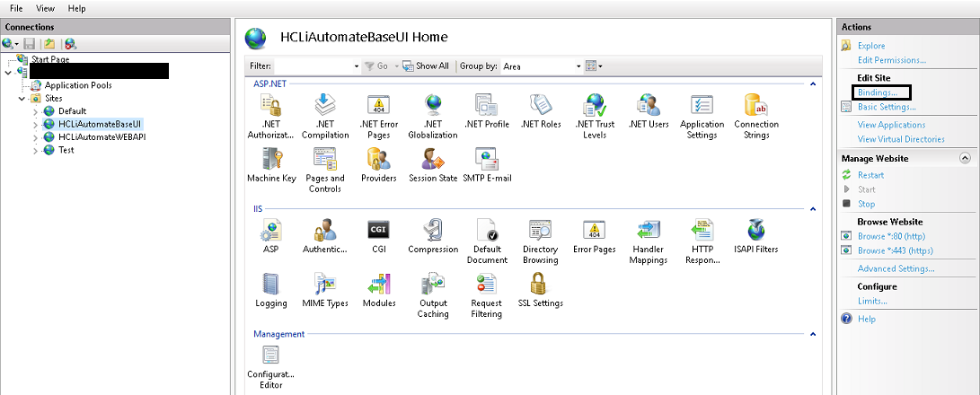This screenshot has height=395, width=980.
Task: Open the Default Document feature
Action: pyautogui.click(x=486, y=241)
